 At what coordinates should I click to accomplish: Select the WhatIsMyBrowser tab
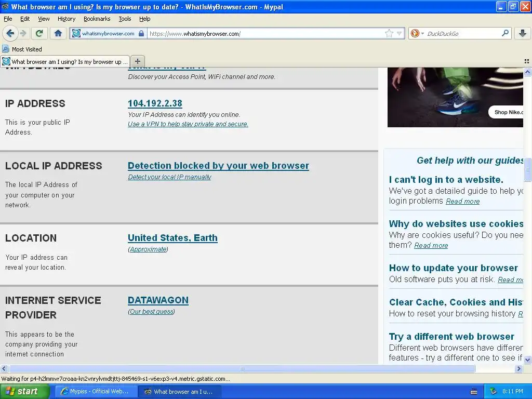coord(65,62)
